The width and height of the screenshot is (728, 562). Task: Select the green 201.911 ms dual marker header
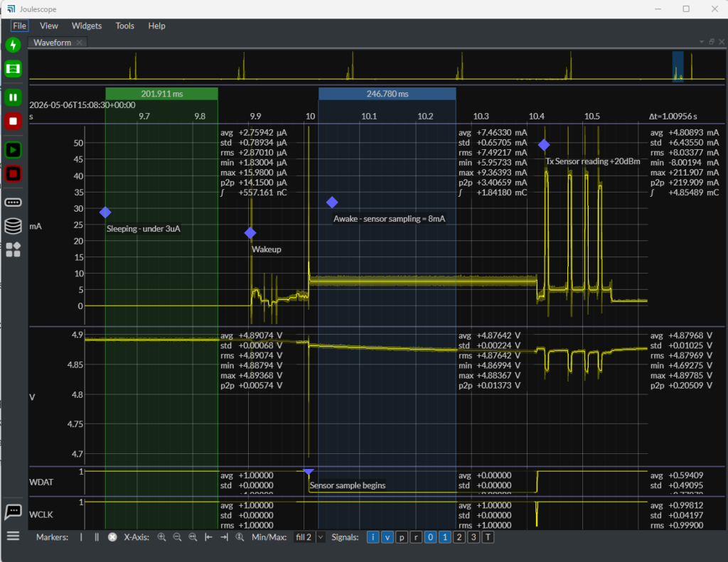tap(161, 94)
